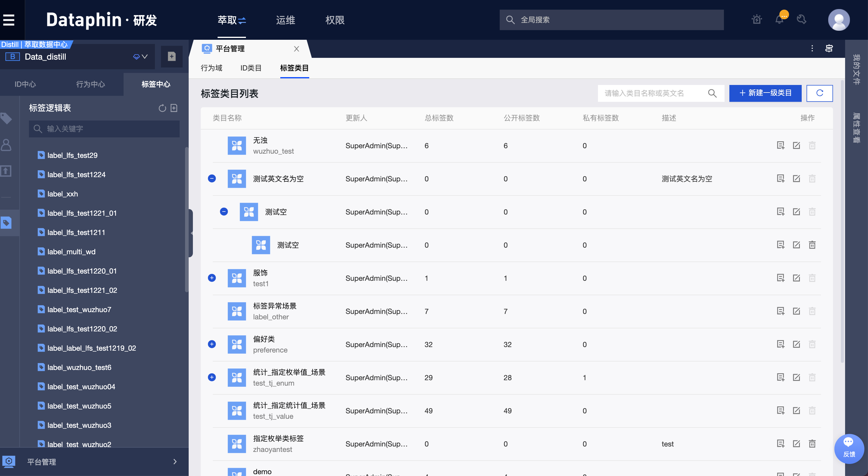The height and width of the screenshot is (476, 868).
Task: Click the publish/upload icon in left sidebar
Action: [6, 171]
